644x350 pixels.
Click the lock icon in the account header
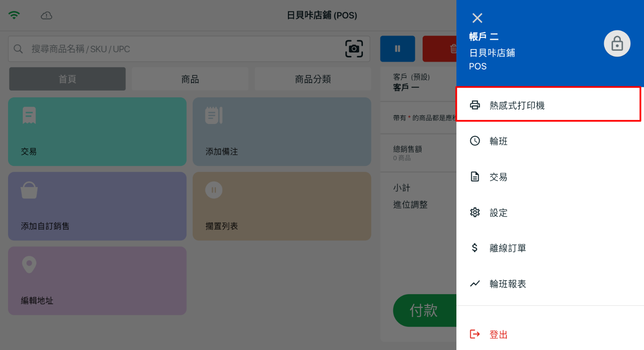(x=617, y=44)
